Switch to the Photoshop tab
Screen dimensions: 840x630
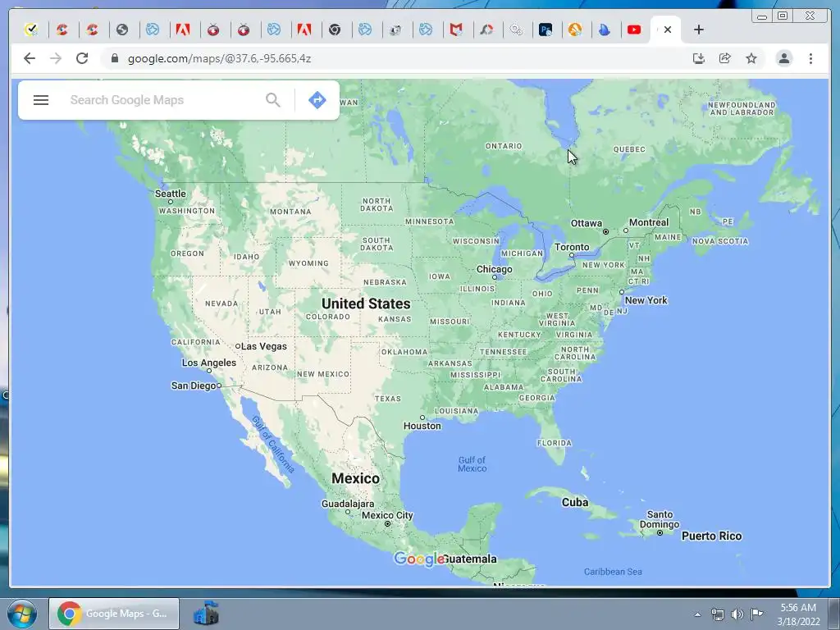546,30
